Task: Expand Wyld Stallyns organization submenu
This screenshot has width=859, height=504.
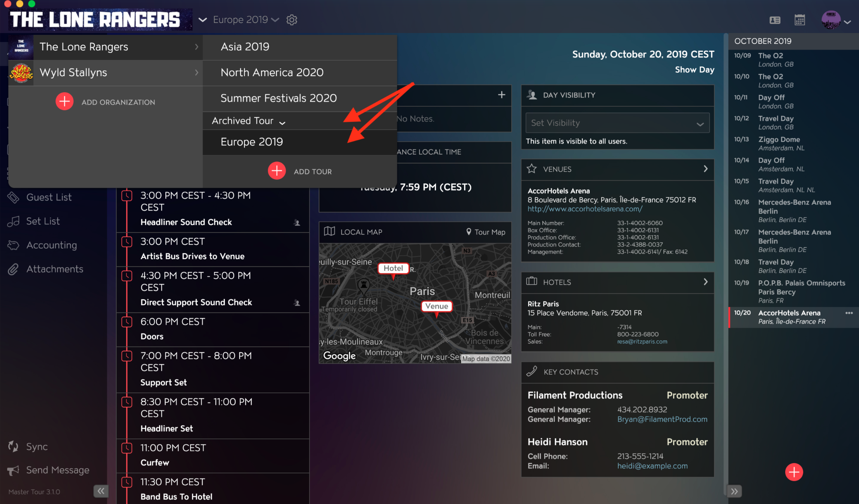Action: (x=196, y=73)
